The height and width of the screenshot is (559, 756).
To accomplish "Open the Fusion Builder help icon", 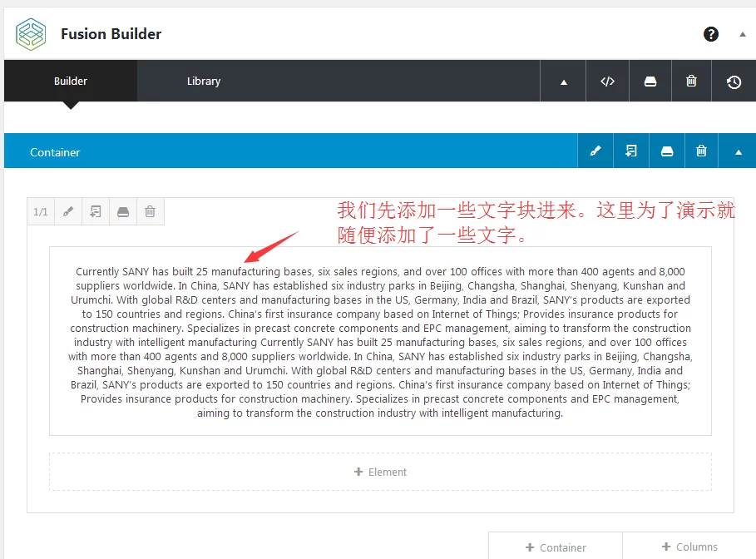I will point(711,34).
